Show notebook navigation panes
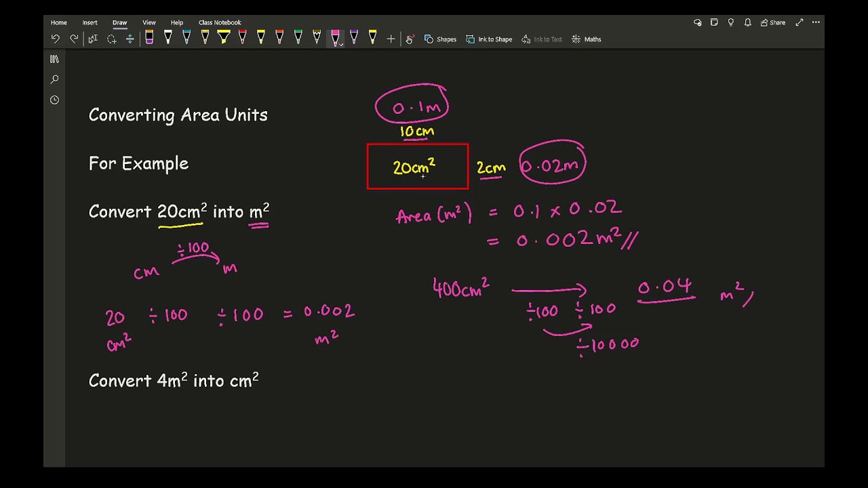The height and width of the screenshot is (488, 868). pyautogui.click(x=54, y=59)
